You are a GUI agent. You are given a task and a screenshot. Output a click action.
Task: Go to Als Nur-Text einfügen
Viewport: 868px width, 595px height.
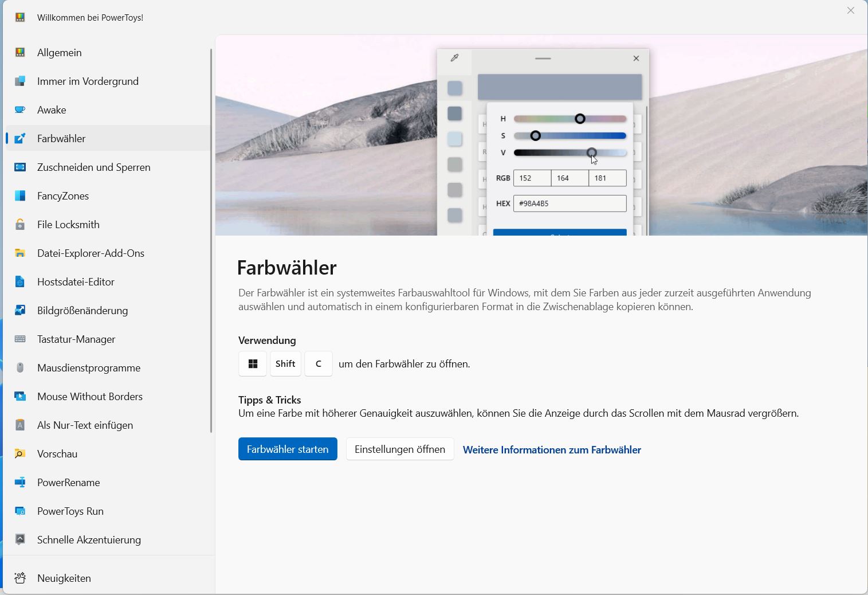tap(109, 425)
